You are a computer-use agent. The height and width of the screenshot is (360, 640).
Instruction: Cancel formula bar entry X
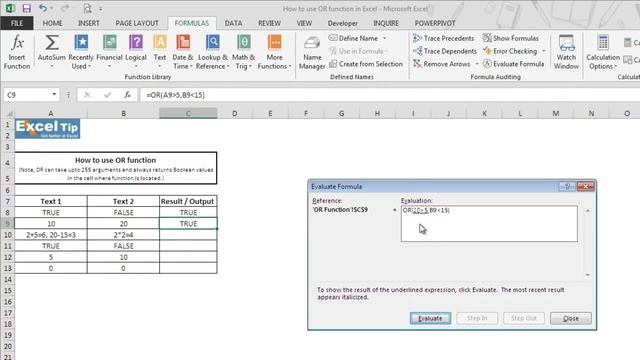pos(87,95)
